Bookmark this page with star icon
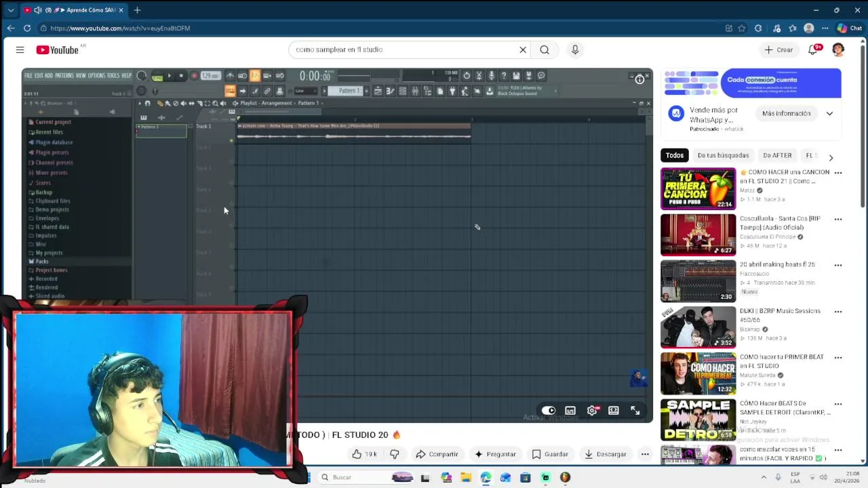 pyautogui.click(x=742, y=28)
